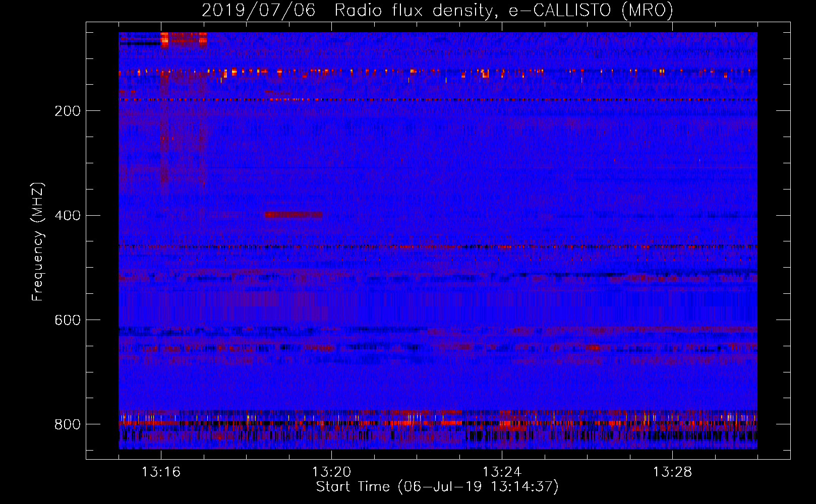Click the 13:20 time tick label
Image resolution: width=816 pixels, height=504 pixels.
click(x=331, y=472)
